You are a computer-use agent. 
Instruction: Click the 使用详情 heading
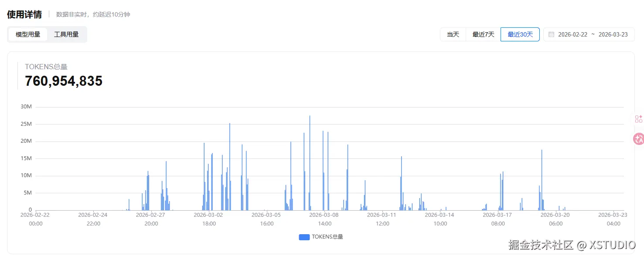(x=24, y=14)
